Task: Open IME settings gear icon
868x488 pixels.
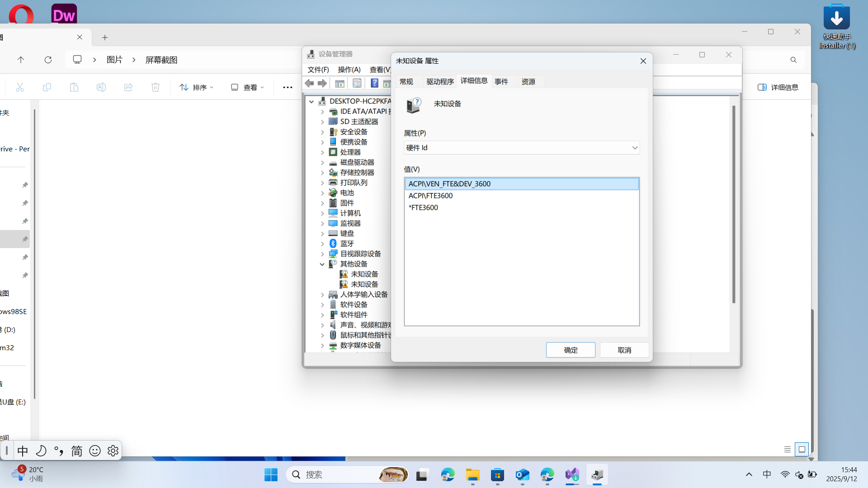Action: coord(113,450)
